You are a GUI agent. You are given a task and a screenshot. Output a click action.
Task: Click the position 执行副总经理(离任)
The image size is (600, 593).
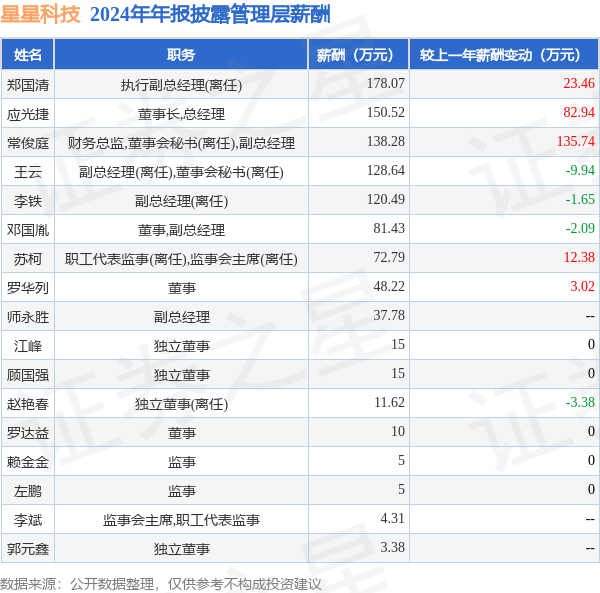tap(181, 85)
